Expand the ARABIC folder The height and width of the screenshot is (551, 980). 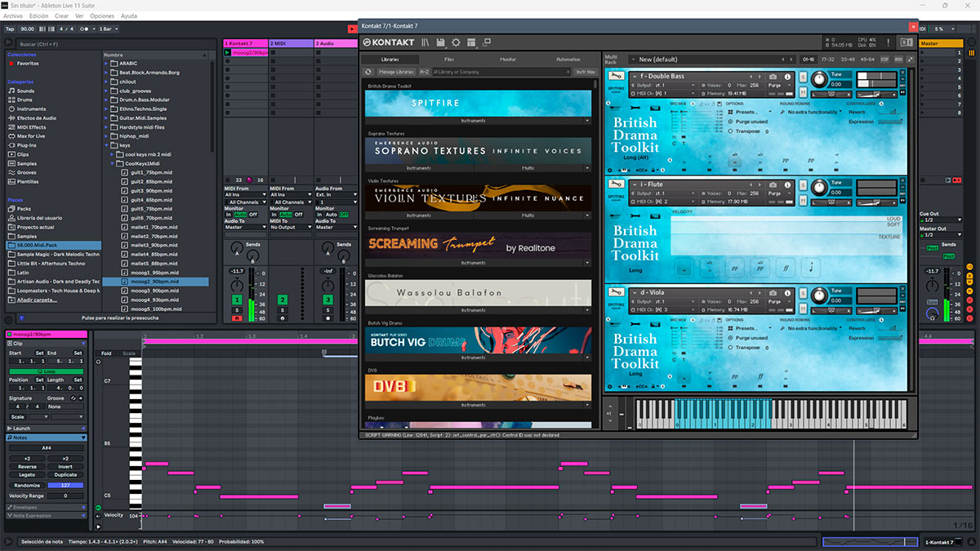pyautogui.click(x=106, y=64)
